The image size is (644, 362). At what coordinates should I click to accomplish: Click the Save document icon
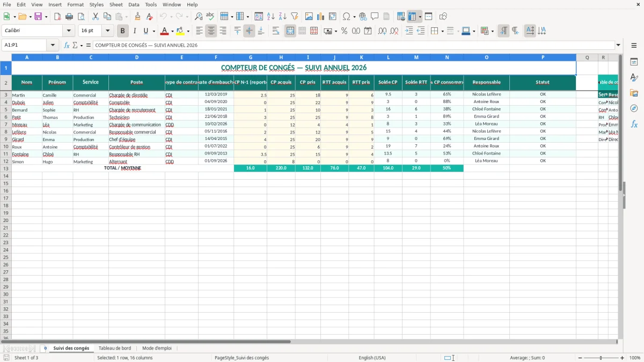(x=38, y=17)
